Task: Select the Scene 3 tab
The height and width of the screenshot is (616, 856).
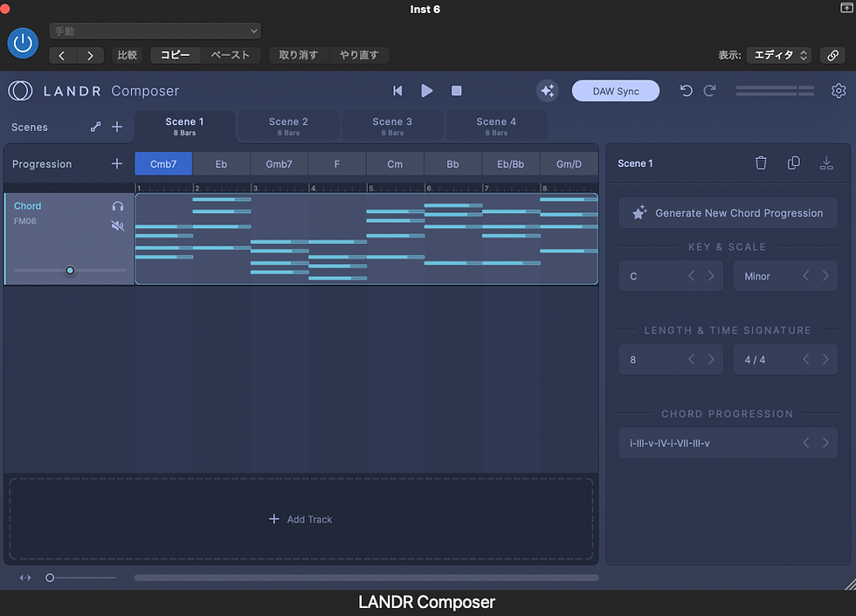Action: coord(392,126)
